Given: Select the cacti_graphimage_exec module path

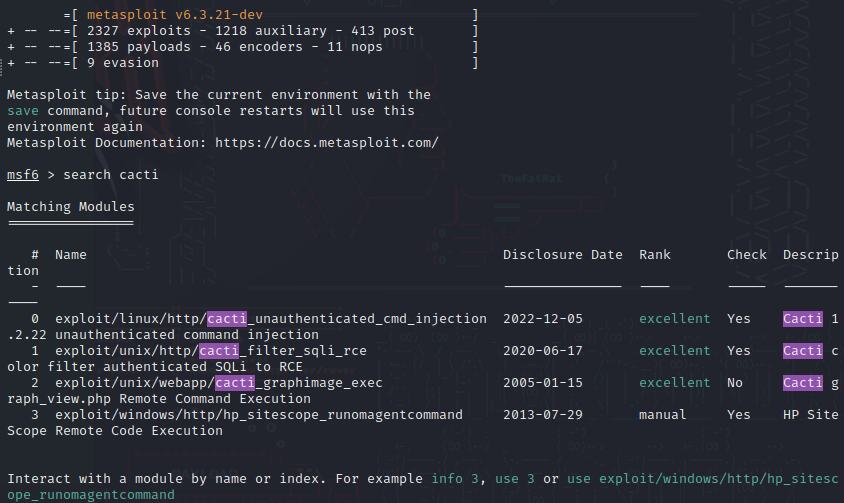Looking at the screenshot, I should pyautogui.click(x=219, y=383).
